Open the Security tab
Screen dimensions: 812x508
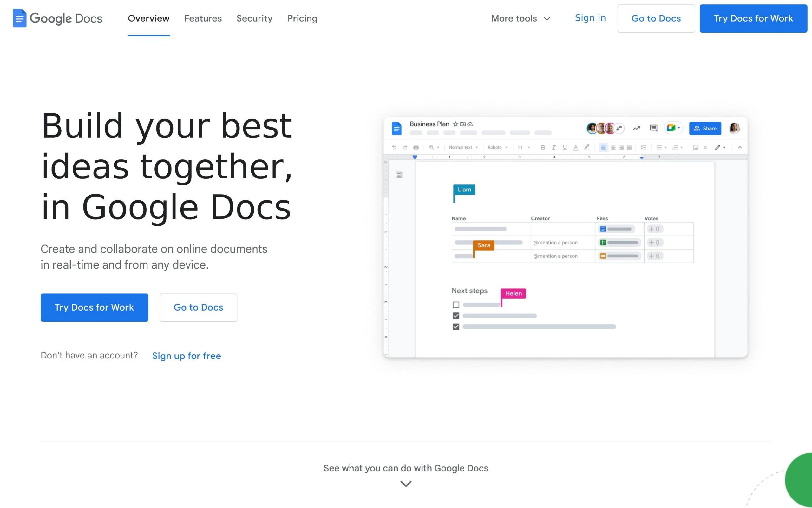tap(254, 18)
